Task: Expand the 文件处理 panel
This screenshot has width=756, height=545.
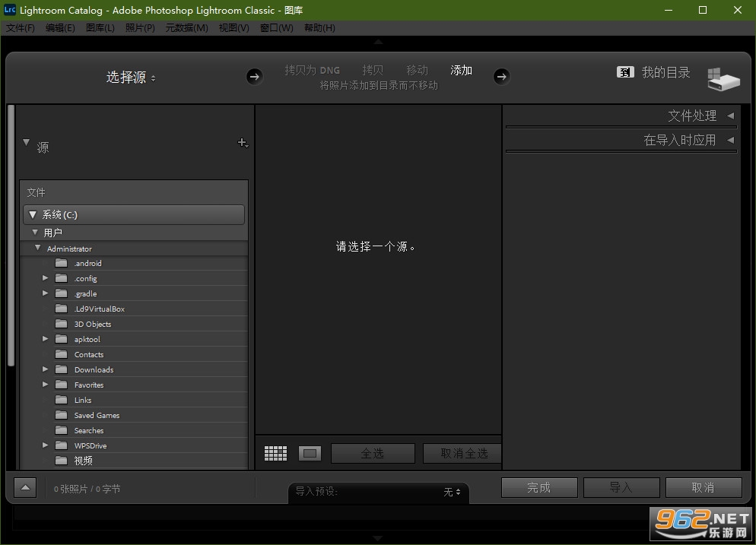Action: click(730, 116)
